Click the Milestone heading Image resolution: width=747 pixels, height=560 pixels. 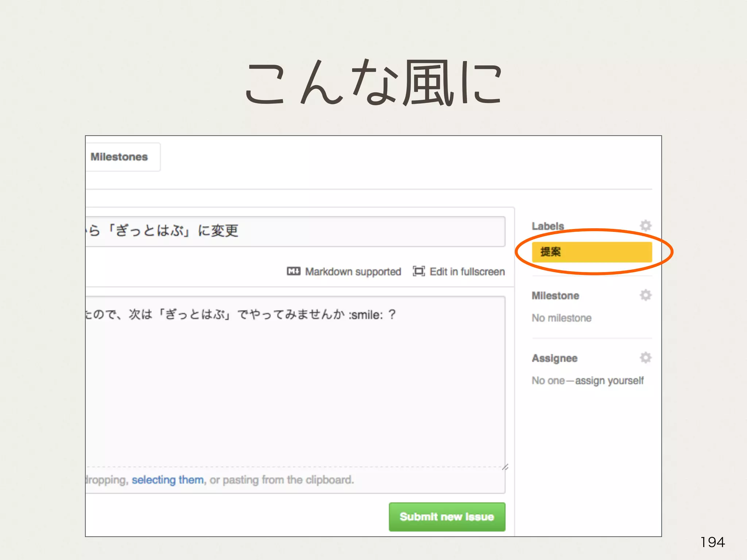[555, 296]
